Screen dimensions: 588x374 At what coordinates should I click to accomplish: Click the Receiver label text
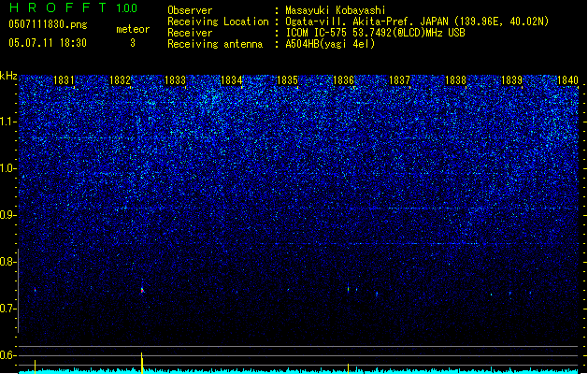(x=190, y=33)
